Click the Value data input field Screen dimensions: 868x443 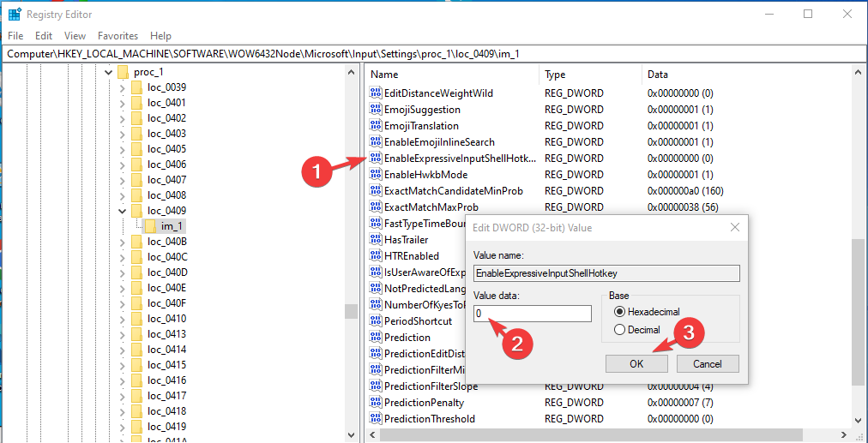(533, 314)
